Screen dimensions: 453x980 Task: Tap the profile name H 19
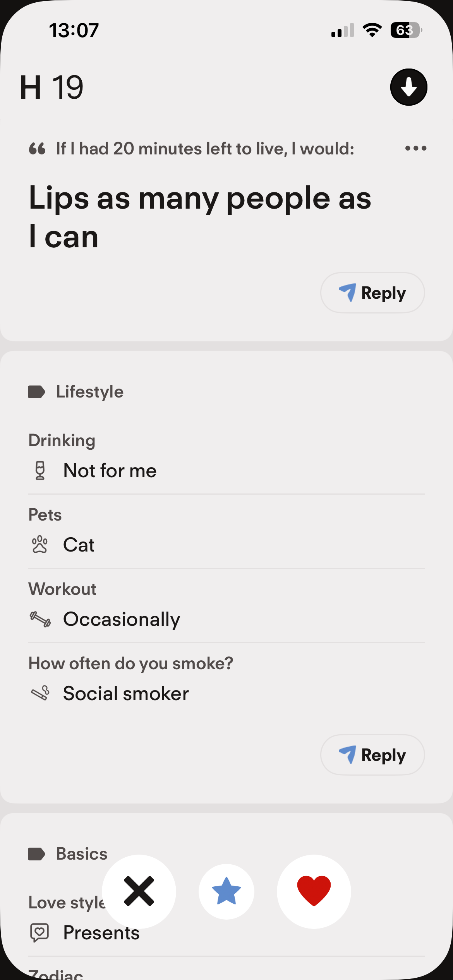[x=52, y=87]
